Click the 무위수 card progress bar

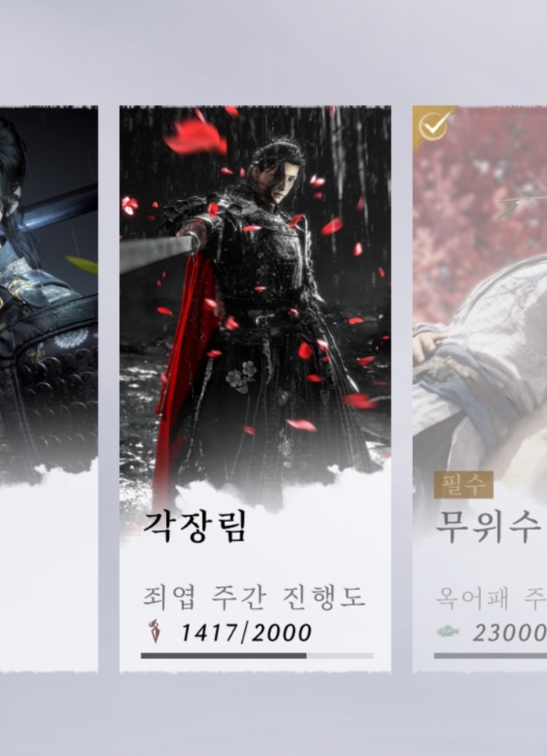point(490,656)
